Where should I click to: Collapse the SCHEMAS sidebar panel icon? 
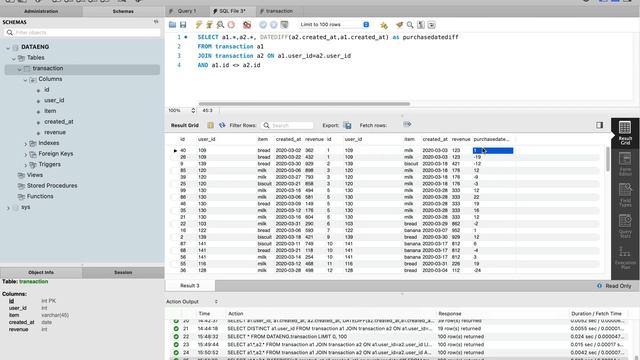(x=156, y=22)
